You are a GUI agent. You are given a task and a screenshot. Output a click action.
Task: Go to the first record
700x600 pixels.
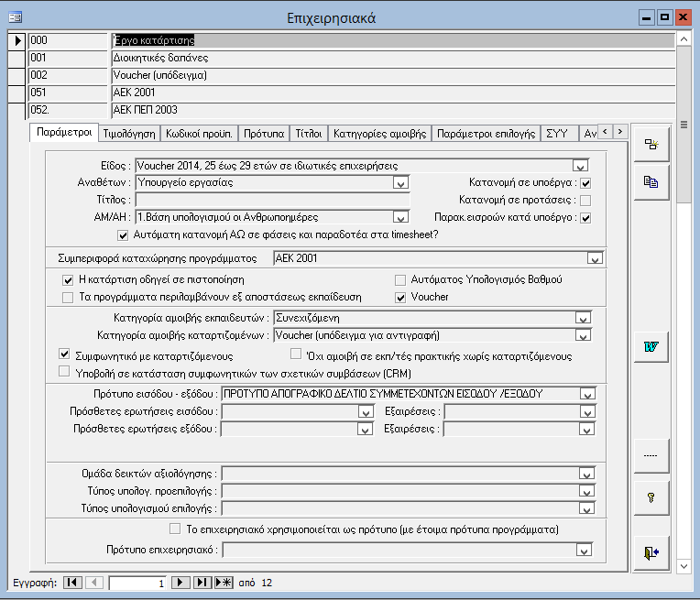pos(72,583)
